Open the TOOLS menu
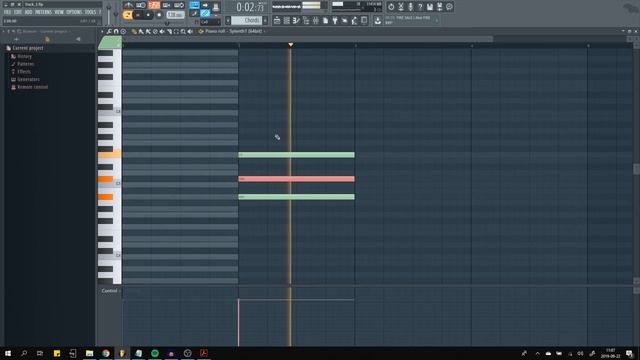 pos(90,12)
